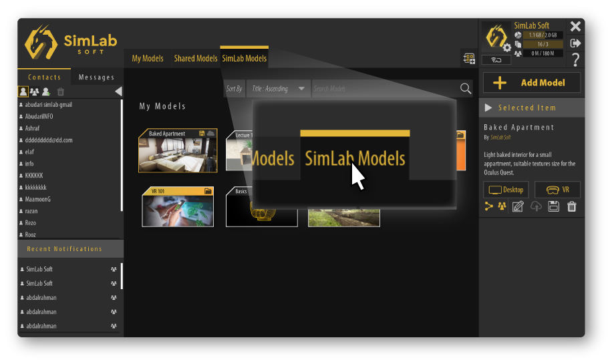Switch to Shared Models tab

(196, 58)
